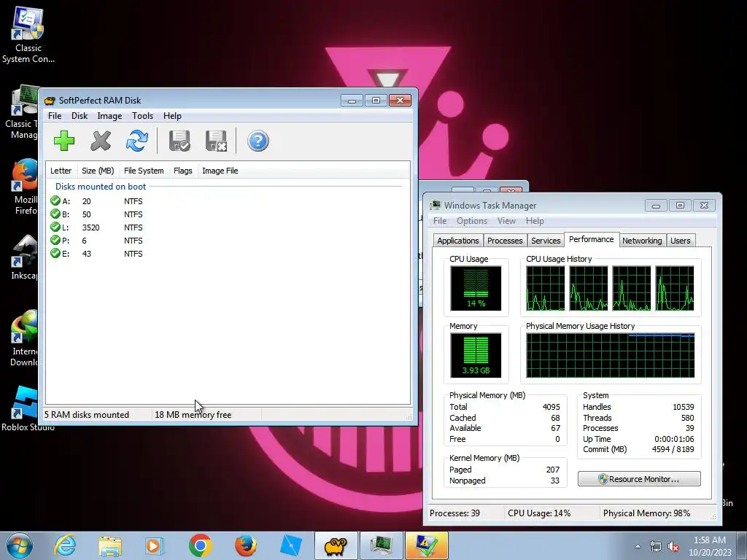The image size is (747, 560).
Task: Click green check icon of disk E:
Action: tap(55, 253)
